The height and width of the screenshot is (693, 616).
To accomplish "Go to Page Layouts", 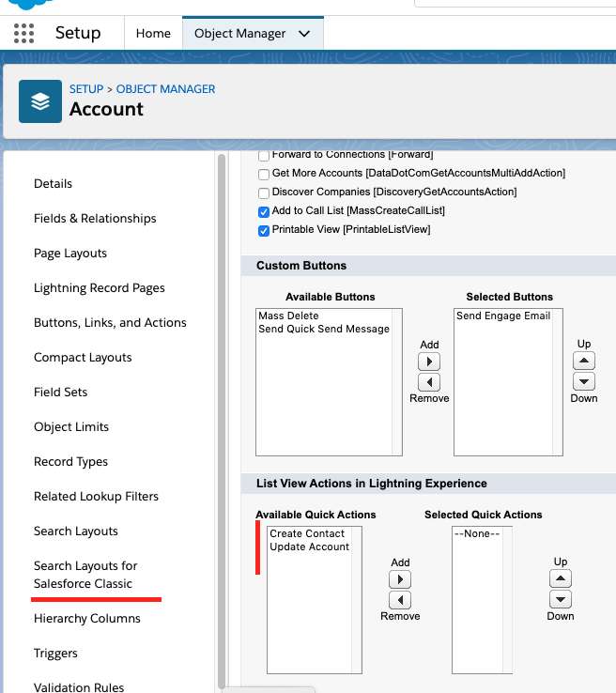I will 70,254.
